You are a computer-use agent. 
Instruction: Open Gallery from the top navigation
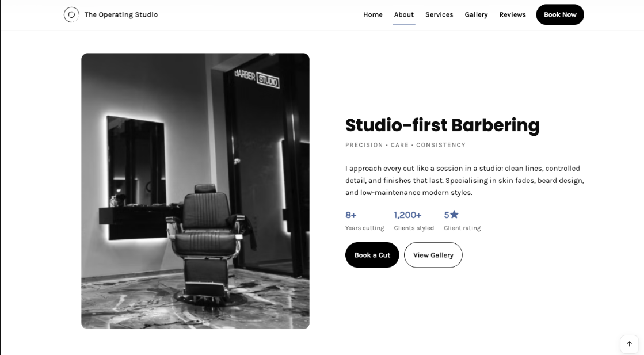(x=476, y=14)
